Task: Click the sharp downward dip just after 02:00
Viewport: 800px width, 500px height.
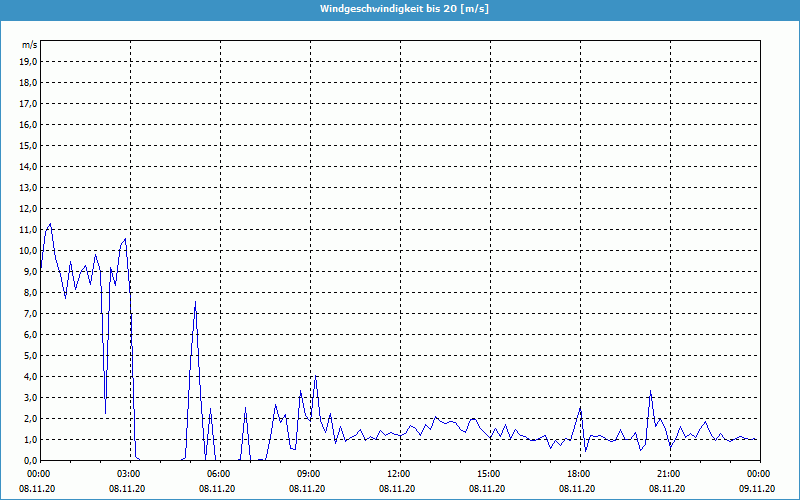Action: click(105, 411)
